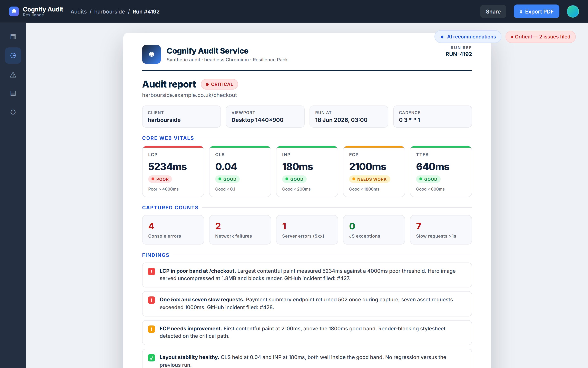
Task: Click the POOR badge under LCP
Action: (x=160, y=179)
